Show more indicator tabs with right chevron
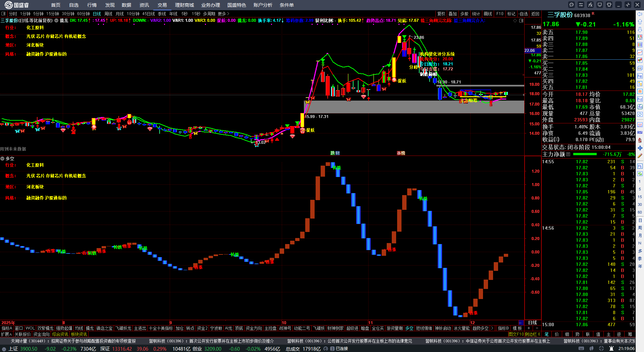 (x=492, y=328)
